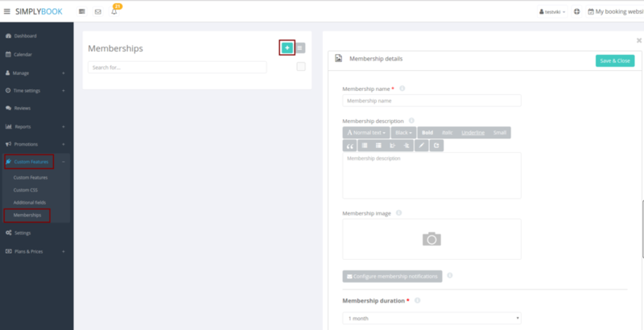
Task: Apply Italic formatting in editor
Action: coord(448,133)
